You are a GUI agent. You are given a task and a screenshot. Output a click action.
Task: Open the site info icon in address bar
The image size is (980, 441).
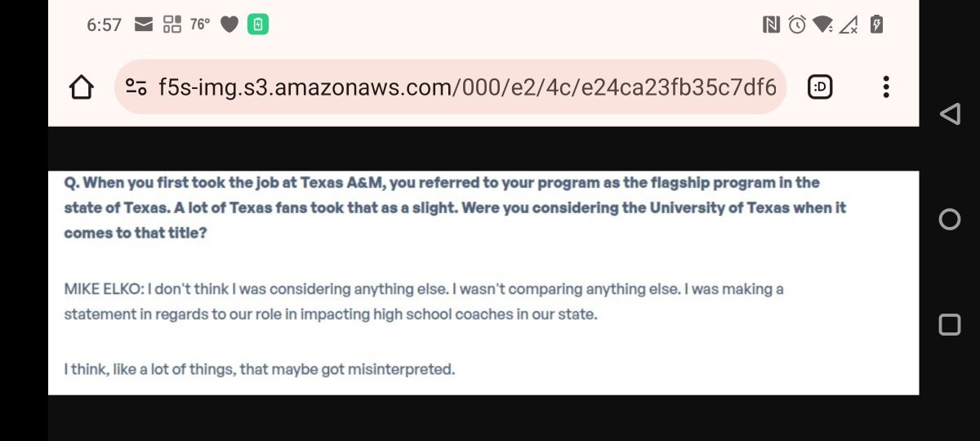tap(136, 87)
